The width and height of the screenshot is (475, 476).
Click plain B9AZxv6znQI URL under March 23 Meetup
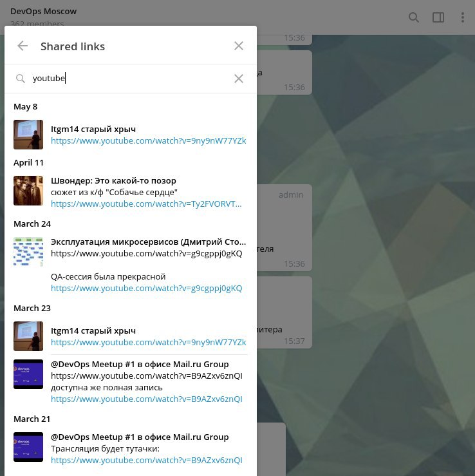147,376
